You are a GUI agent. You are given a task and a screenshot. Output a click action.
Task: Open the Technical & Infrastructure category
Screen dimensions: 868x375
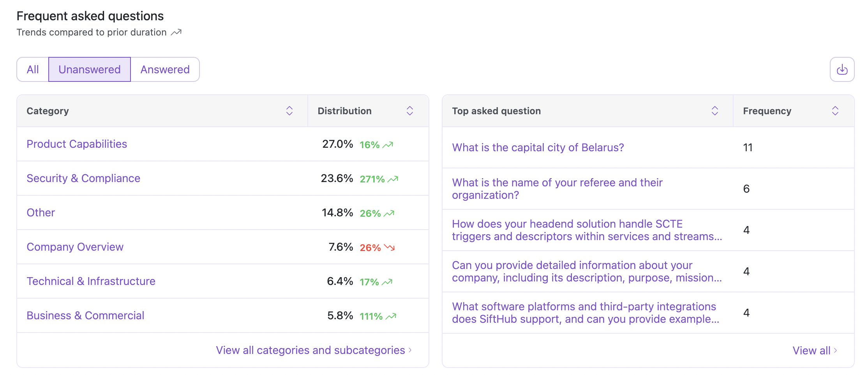click(x=91, y=281)
